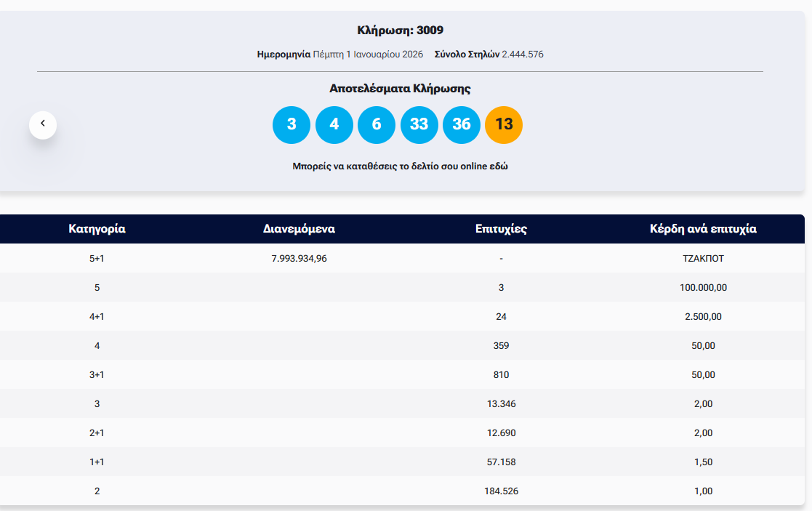
Task: Open the online ticket submission link
Action: point(400,166)
